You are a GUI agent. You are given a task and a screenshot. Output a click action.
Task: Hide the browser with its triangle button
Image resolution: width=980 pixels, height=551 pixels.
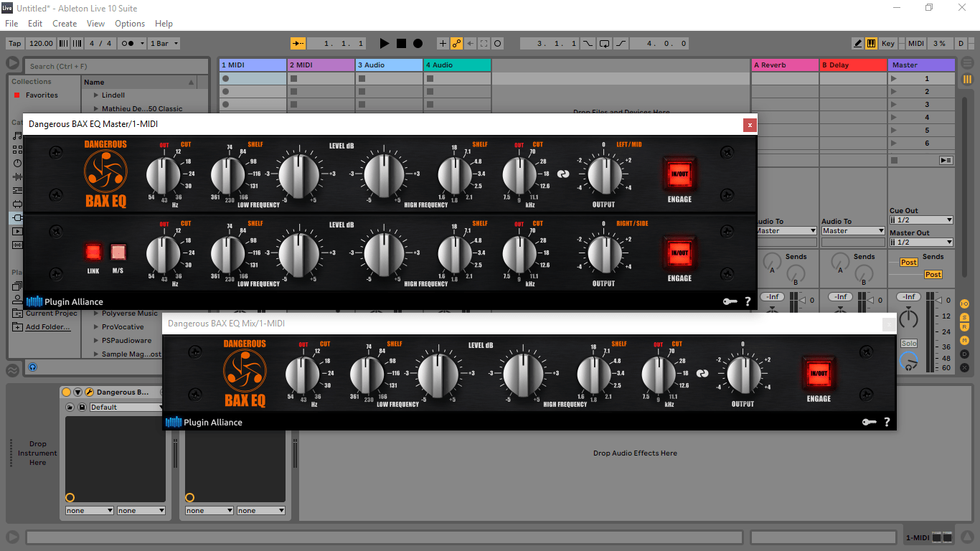tap(12, 64)
